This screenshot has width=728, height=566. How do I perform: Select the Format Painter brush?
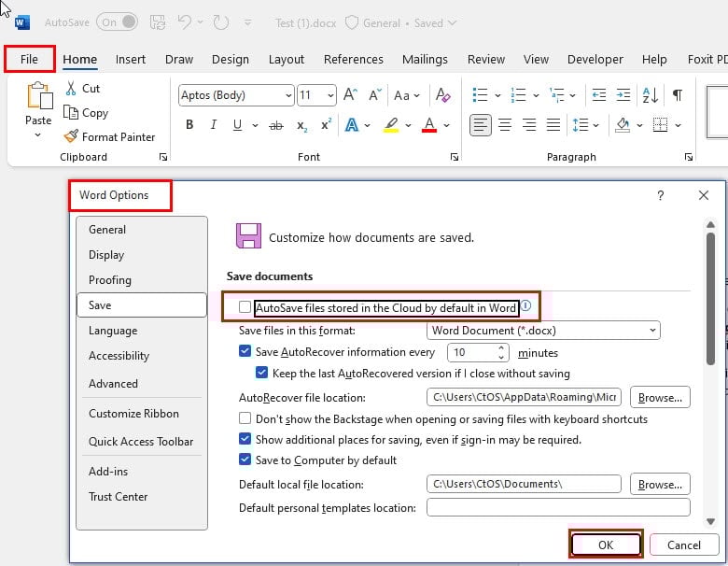pos(71,136)
